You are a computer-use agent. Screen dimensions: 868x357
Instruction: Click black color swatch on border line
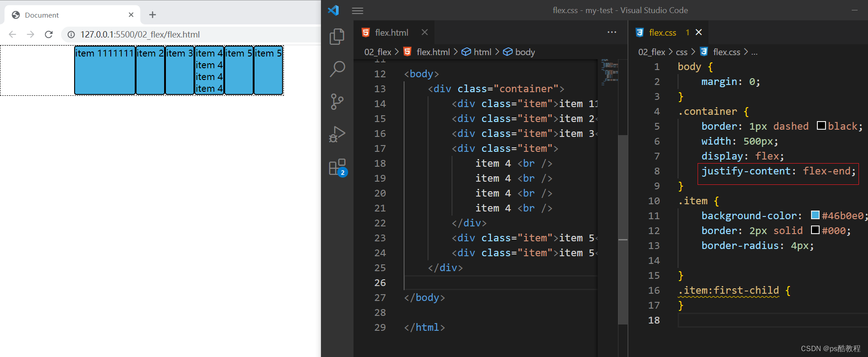tap(821, 126)
